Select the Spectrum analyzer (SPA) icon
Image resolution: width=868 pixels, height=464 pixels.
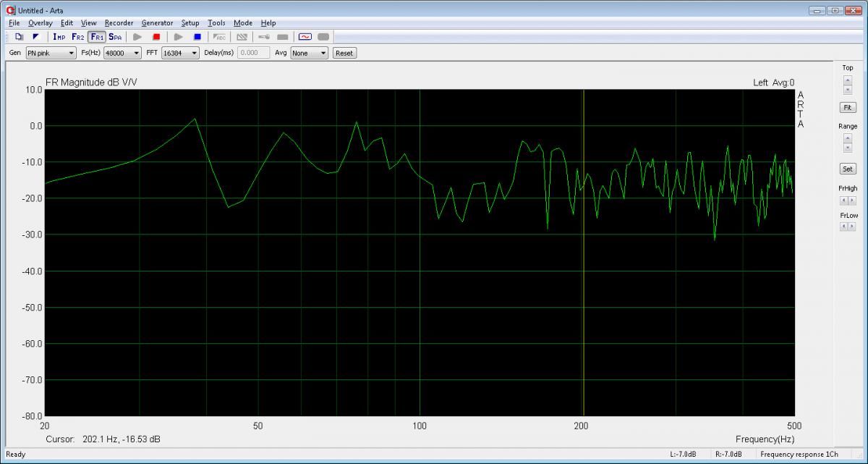tap(115, 36)
